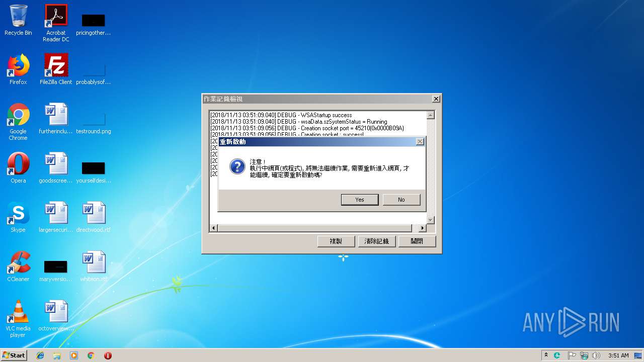Open Windows Media Player from the taskbar
Screen dimensions: 644x362
click(74, 355)
